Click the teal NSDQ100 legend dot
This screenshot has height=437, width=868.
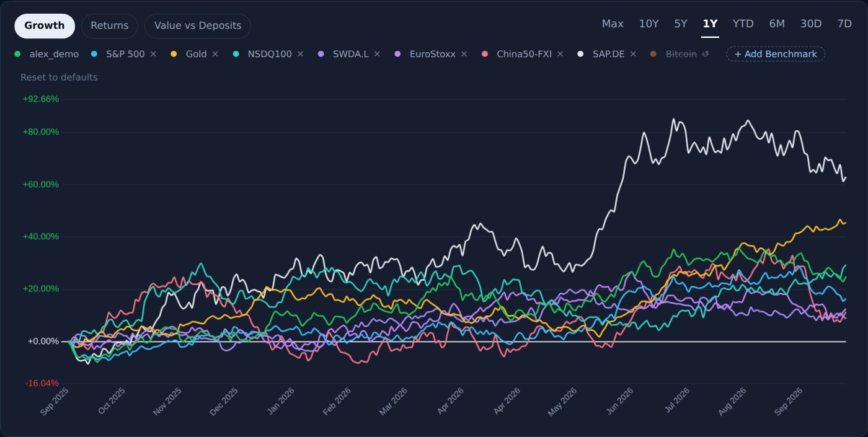[x=236, y=54]
